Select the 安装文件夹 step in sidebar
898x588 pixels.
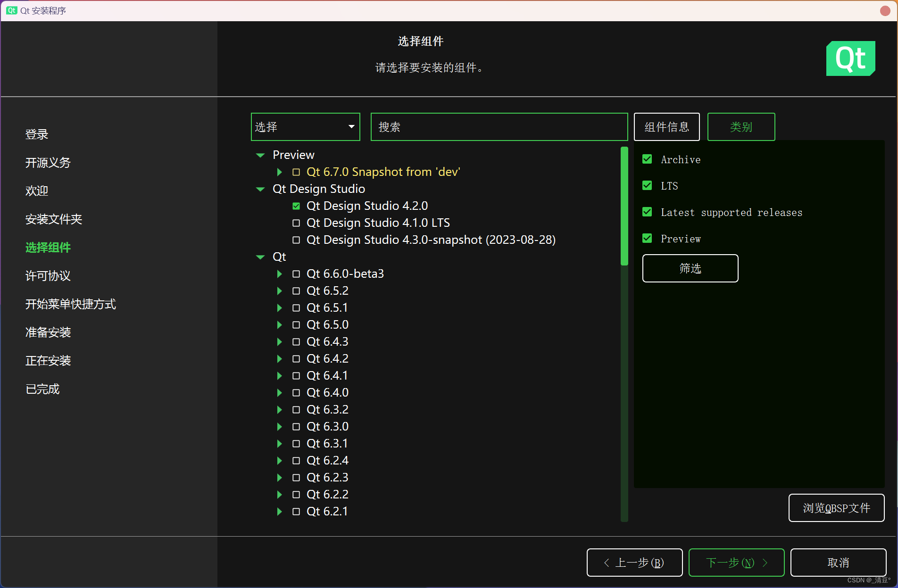54,219
